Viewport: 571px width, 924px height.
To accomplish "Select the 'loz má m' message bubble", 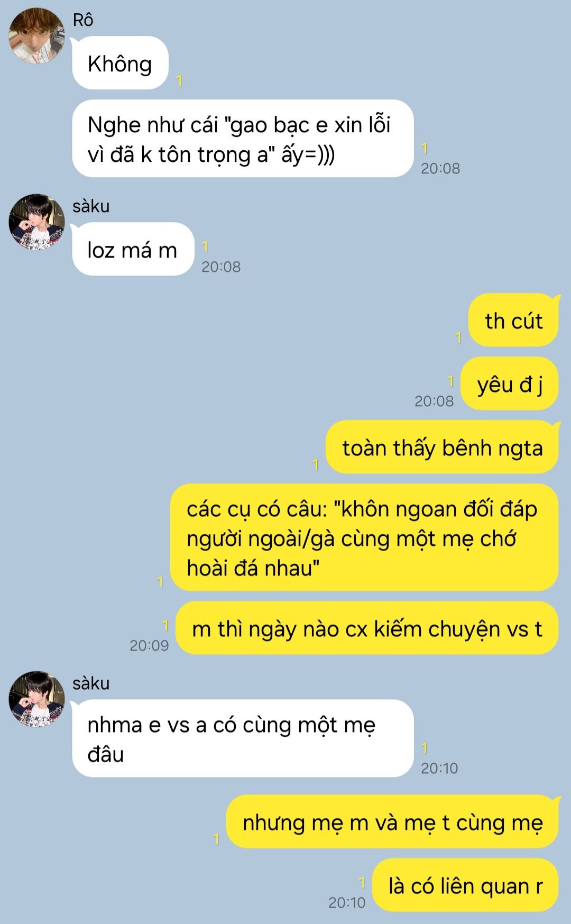I will pos(133,249).
